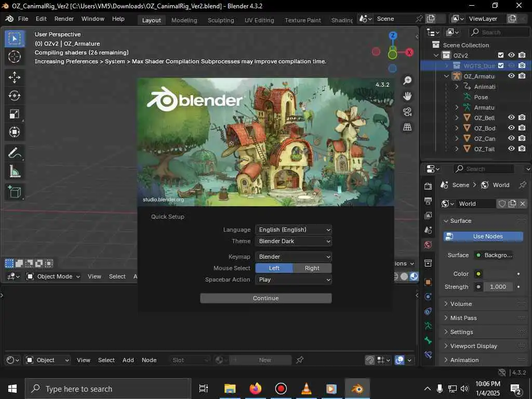Collapse the OZv2 collection tree

click(436, 55)
